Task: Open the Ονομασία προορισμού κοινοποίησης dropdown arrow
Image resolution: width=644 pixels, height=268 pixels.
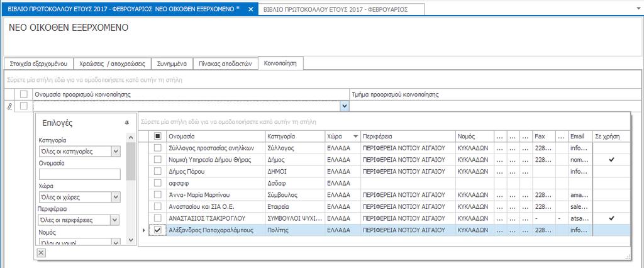Action: tap(345, 106)
